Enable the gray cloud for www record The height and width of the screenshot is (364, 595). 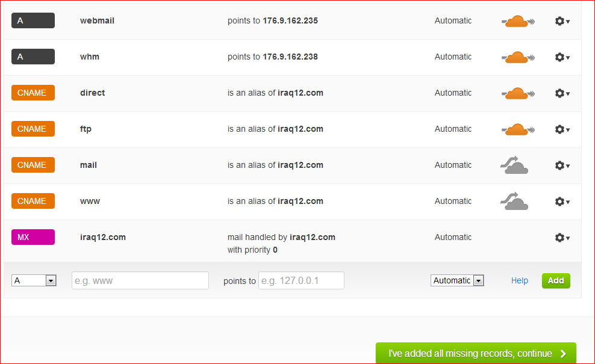click(x=514, y=202)
